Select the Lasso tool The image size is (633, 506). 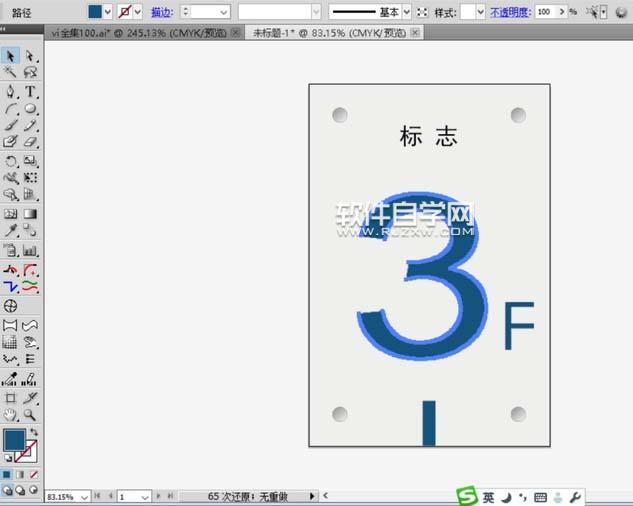click(30, 72)
